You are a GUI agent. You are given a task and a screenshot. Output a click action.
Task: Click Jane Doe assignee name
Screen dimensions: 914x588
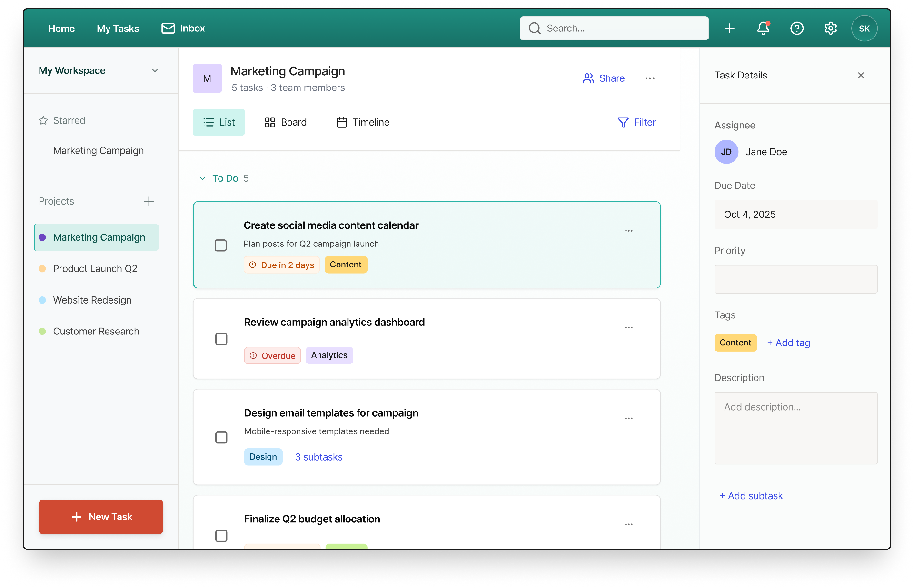click(766, 152)
